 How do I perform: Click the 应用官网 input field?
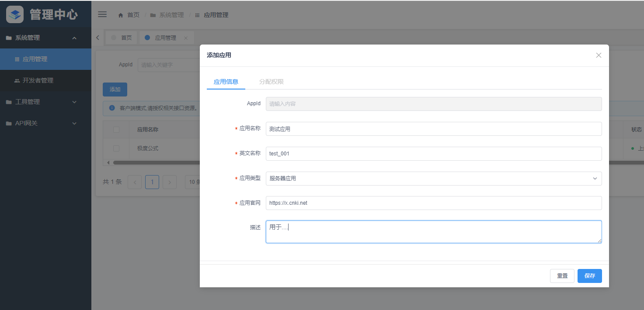[x=433, y=203]
